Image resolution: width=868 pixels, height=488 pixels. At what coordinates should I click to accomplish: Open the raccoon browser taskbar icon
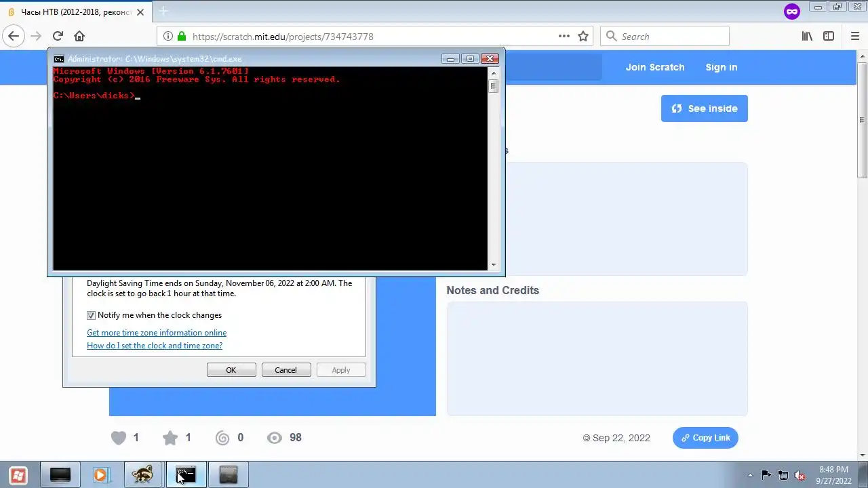pos(142,475)
